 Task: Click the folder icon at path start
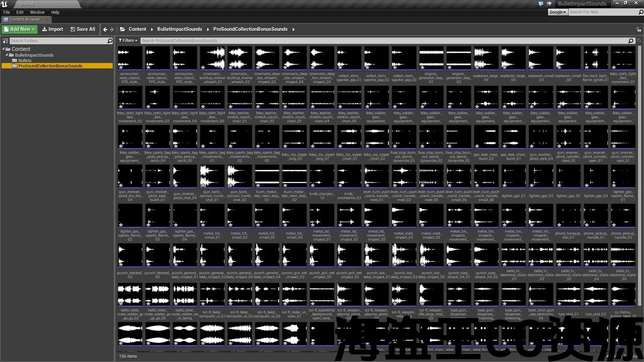122,29
